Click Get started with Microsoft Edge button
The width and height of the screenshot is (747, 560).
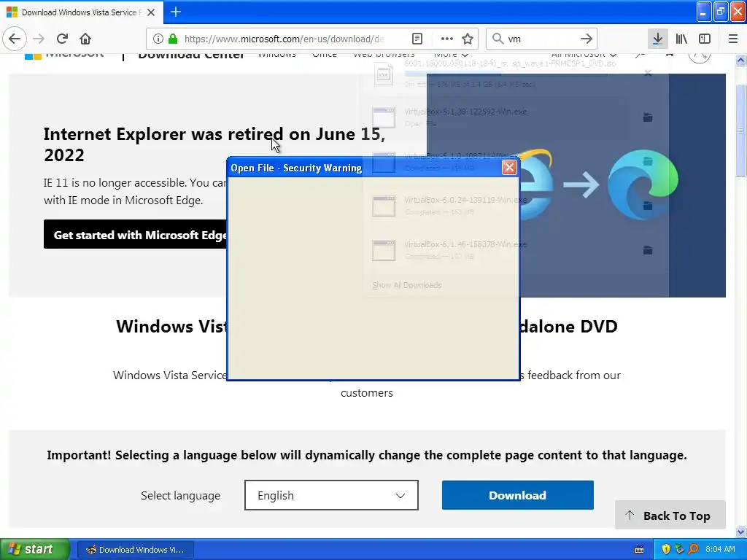coord(136,234)
